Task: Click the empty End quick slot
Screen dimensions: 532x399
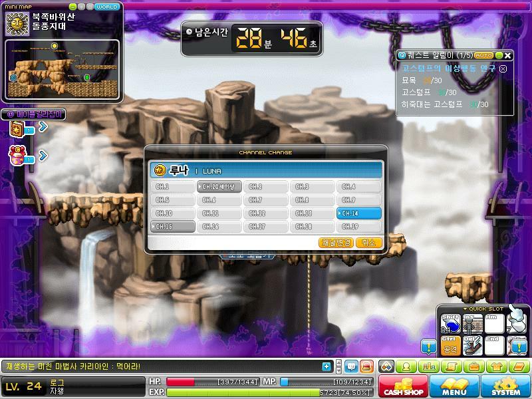Action: click(x=494, y=345)
